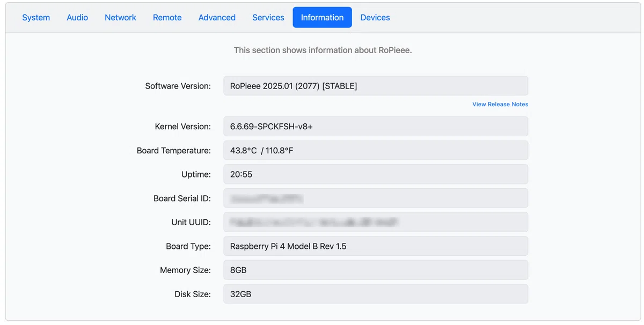Switch to the Audio tab
The width and height of the screenshot is (644, 325).
pyautogui.click(x=77, y=18)
